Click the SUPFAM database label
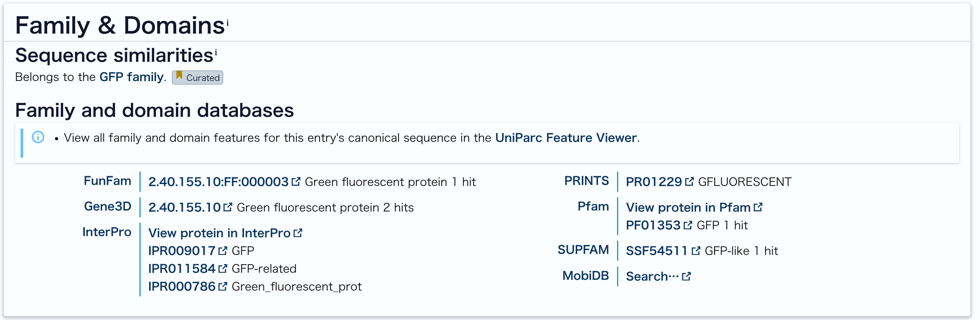980x320 pixels. 583,250
